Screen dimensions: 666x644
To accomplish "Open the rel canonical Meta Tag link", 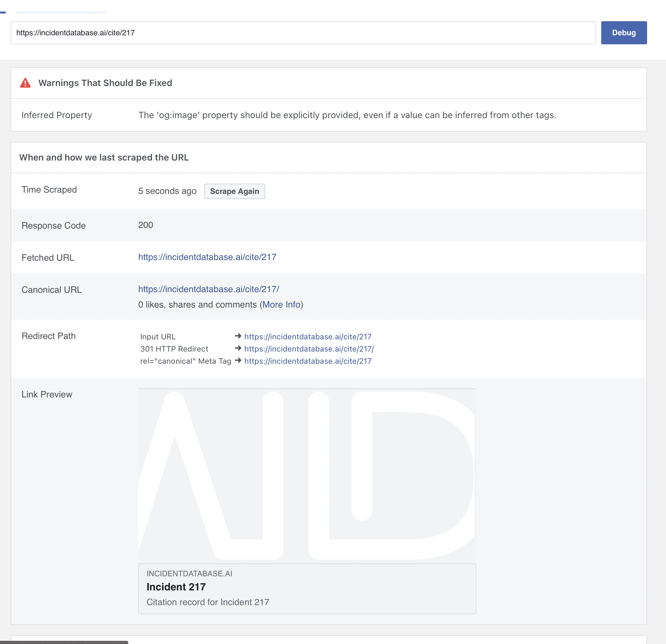I will (x=308, y=361).
